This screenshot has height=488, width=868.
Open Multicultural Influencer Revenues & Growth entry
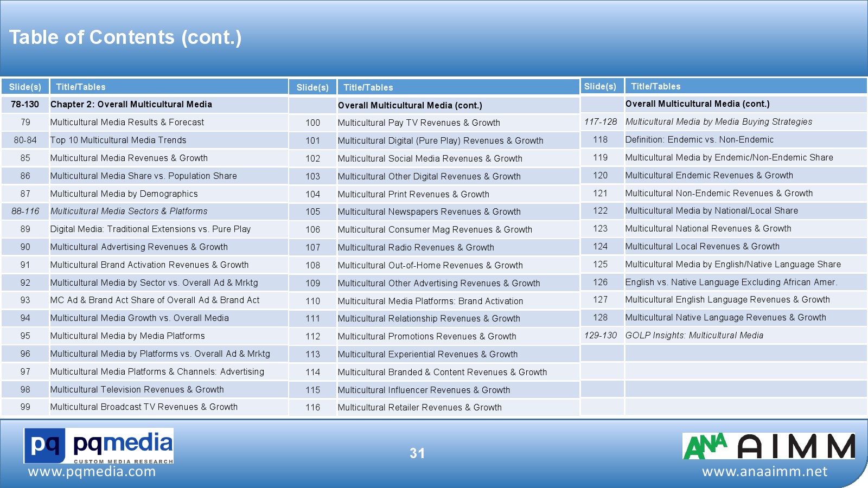click(424, 390)
